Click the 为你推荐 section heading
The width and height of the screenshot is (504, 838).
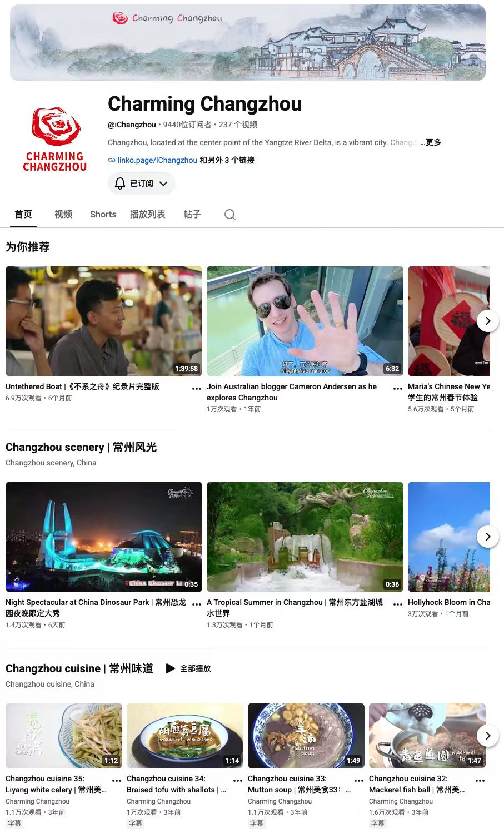point(28,247)
